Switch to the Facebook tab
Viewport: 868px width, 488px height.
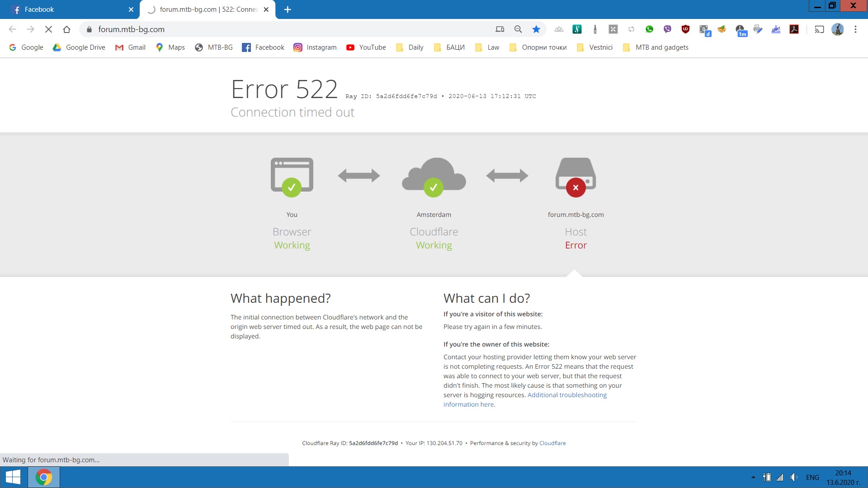click(x=70, y=9)
